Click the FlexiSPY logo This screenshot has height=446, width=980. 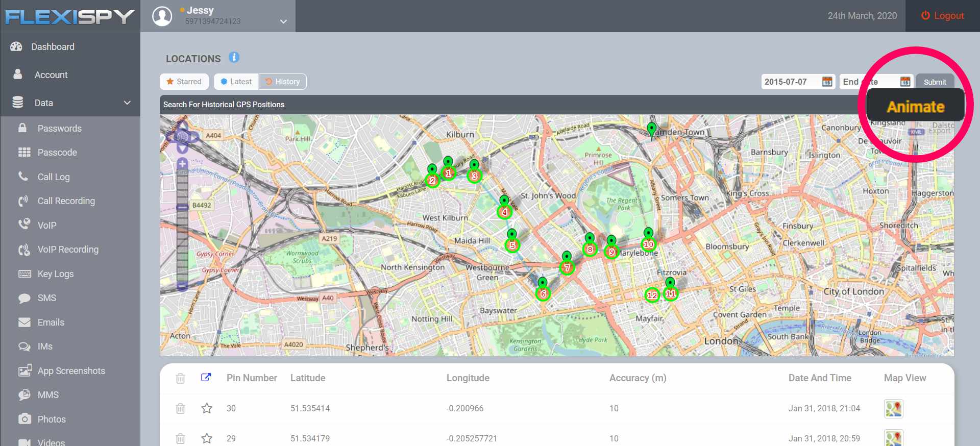pos(69,16)
